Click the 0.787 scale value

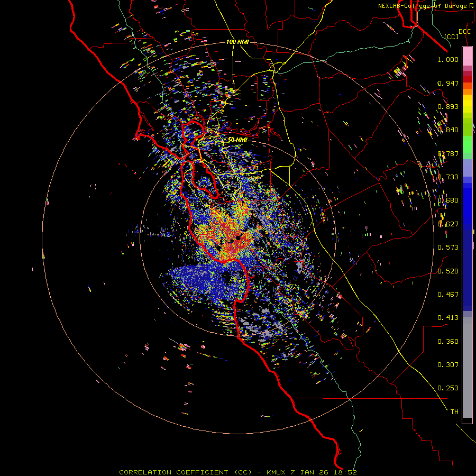click(448, 153)
